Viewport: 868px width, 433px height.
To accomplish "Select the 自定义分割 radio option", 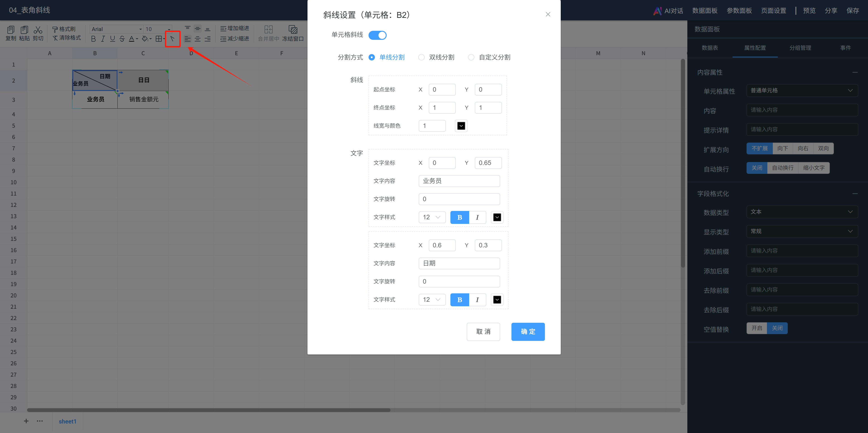I will coord(471,57).
